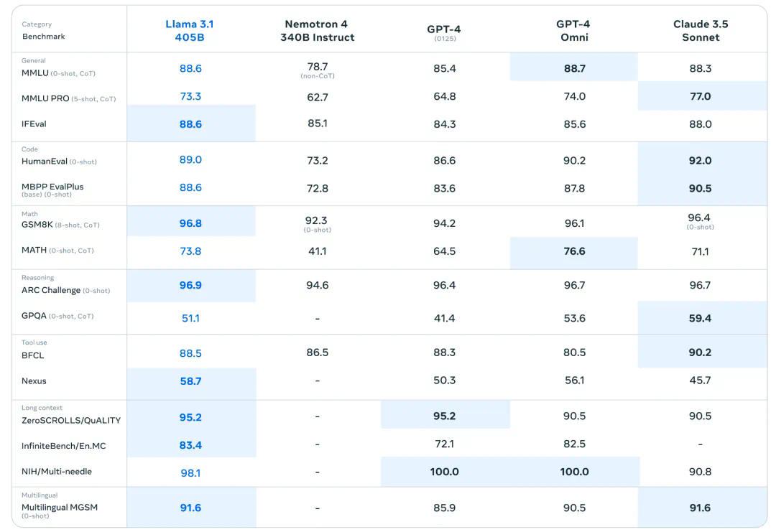The width and height of the screenshot is (776, 532).
Task: Select the BFCL tool use row label
Action: click(33, 355)
